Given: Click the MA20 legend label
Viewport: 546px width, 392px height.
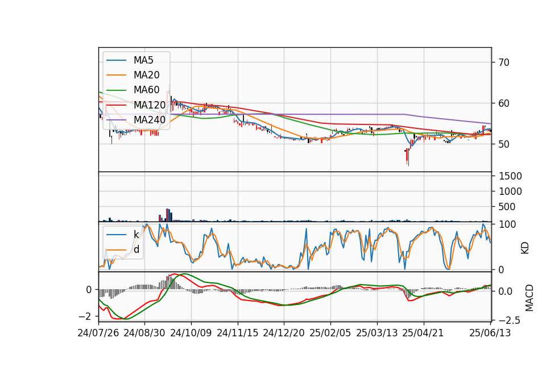Looking at the screenshot, I should (146, 75).
